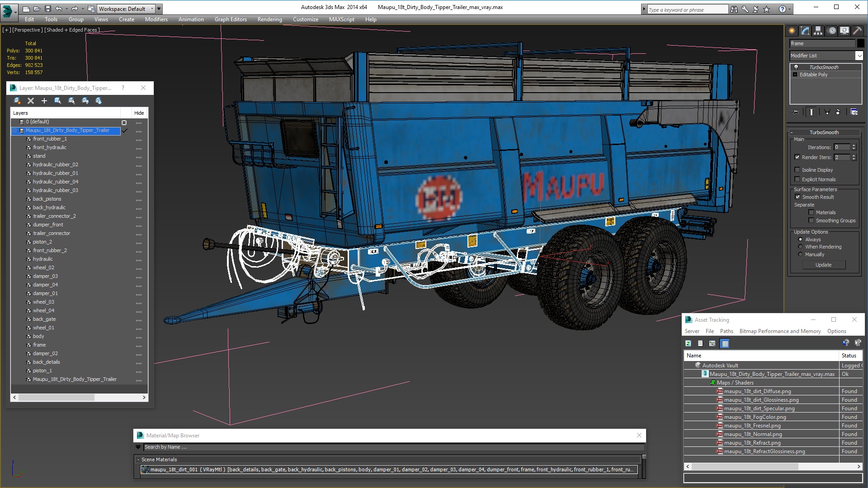The image size is (868, 488).
Task: Open the Workspace Default dropdown
Action: point(152,9)
